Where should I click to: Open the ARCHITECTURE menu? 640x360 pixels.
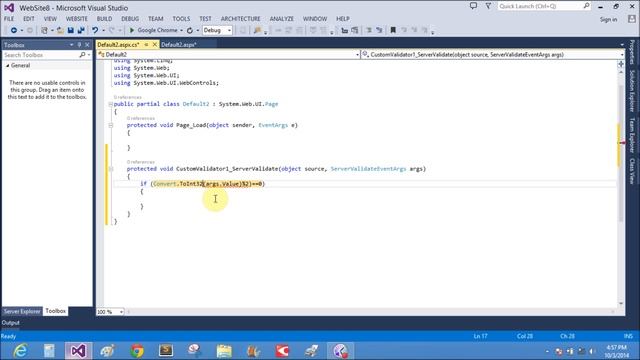pyautogui.click(x=240, y=19)
